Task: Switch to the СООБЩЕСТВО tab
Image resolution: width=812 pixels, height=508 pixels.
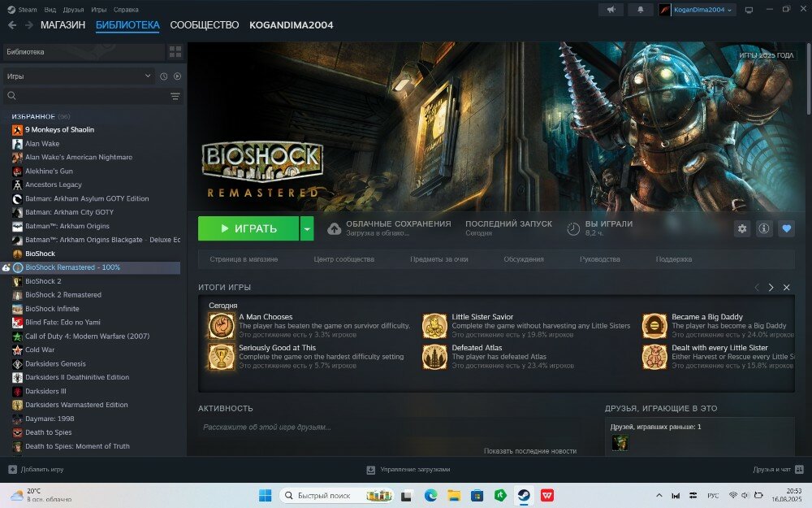Action: pyautogui.click(x=204, y=25)
